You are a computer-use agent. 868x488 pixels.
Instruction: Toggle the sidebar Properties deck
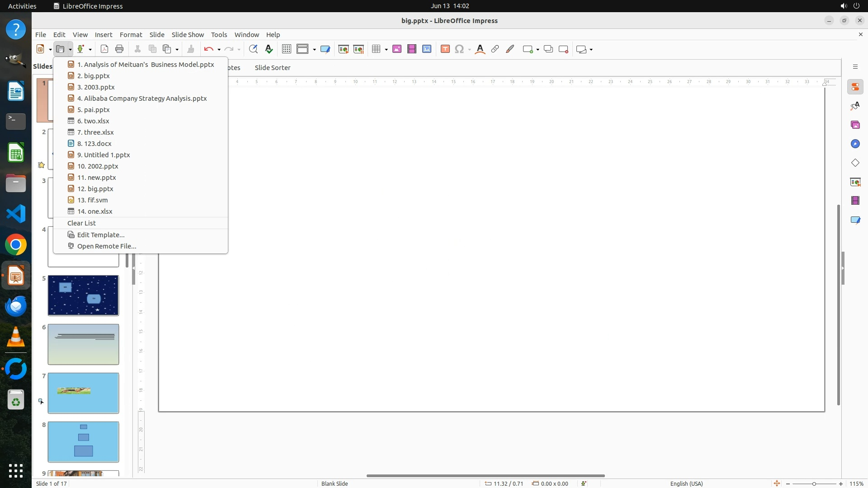pyautogui.click(x=855, y=87)
